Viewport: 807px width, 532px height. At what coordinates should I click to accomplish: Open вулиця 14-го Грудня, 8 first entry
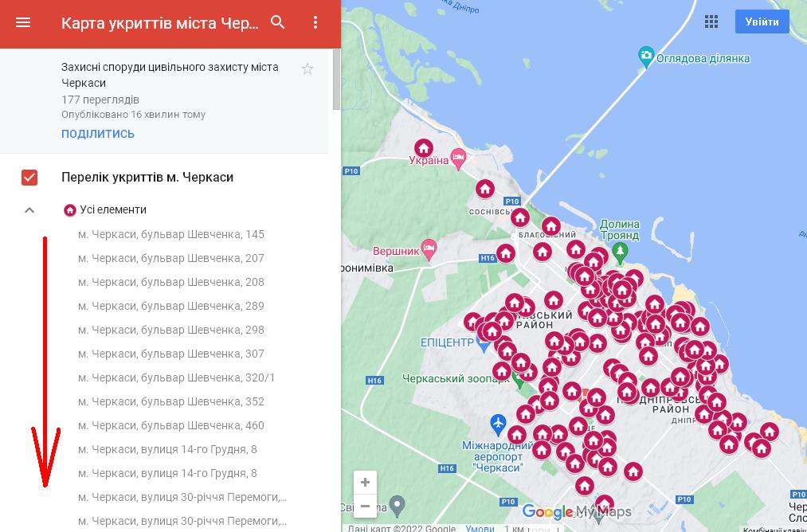167,449
